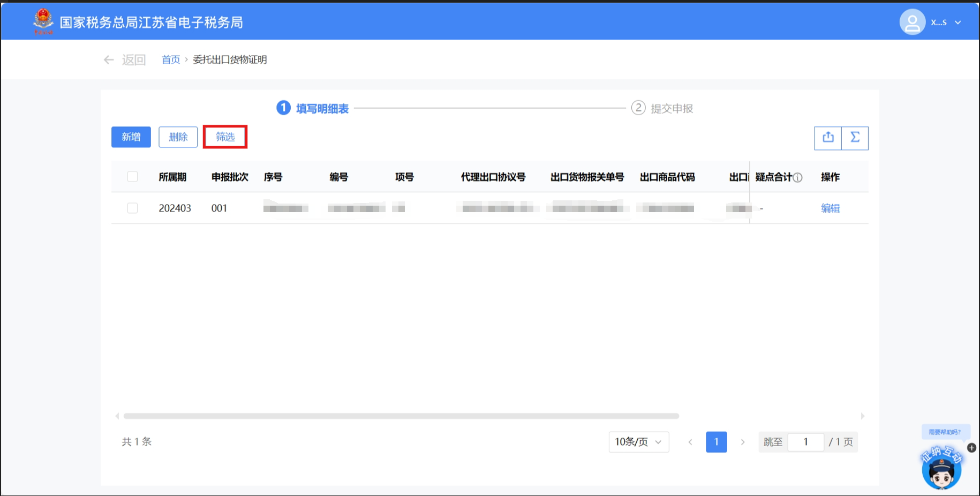Click the info icon beside 疑点合计
Screen dimensions: 980x496
798,178
